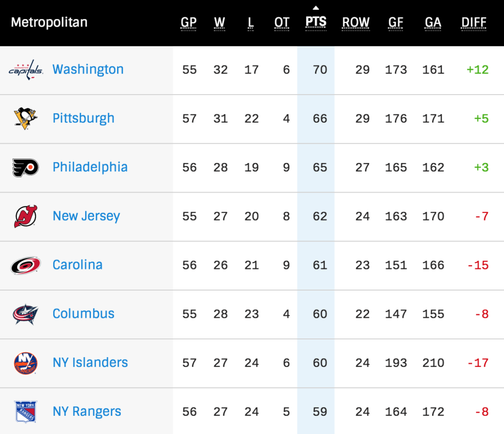Open the NY Islanders team link
Image resolution: width=504 pixels, height=434 pixels.
tap(90, 363)
